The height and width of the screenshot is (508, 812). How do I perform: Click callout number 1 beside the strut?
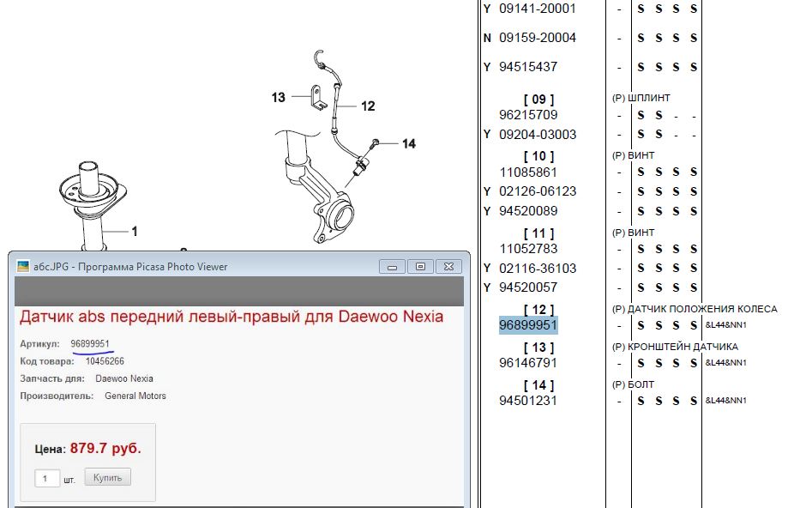click(x=135, y=232)
